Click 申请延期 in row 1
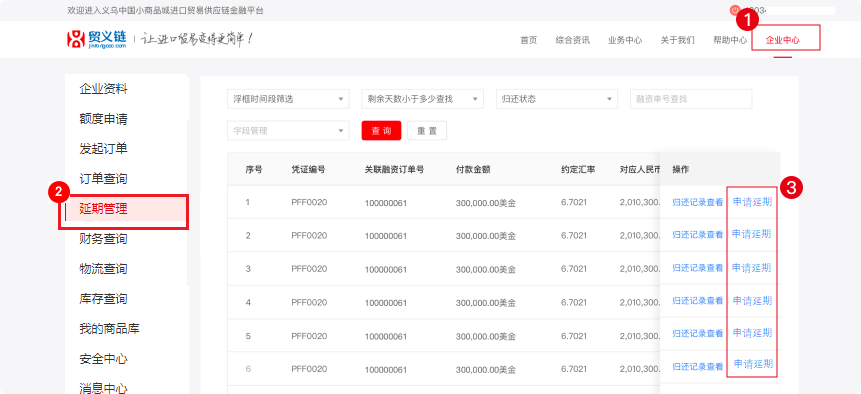Image resolution: width=861 pixels, height=394 pixels. (752, 202)
